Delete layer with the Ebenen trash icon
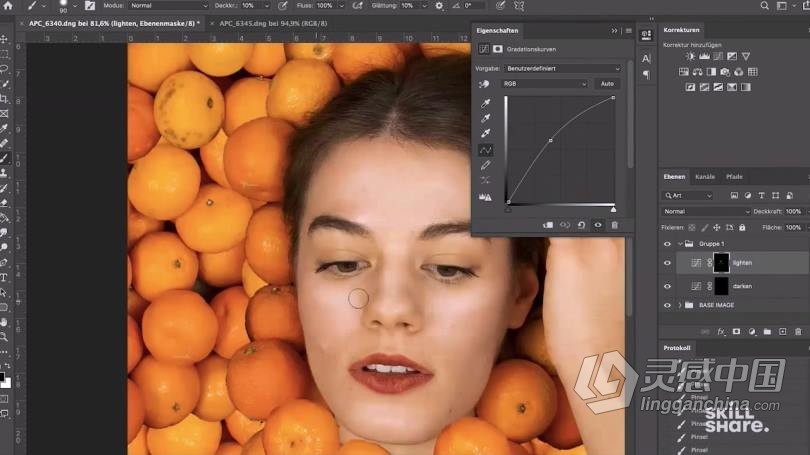The image size is (810, 455). [797, 331]
